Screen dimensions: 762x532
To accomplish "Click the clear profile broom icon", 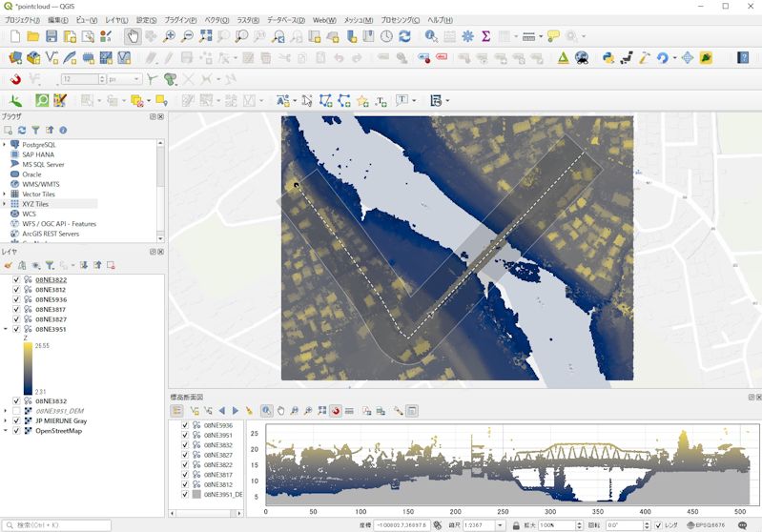I will click(249, 411).
